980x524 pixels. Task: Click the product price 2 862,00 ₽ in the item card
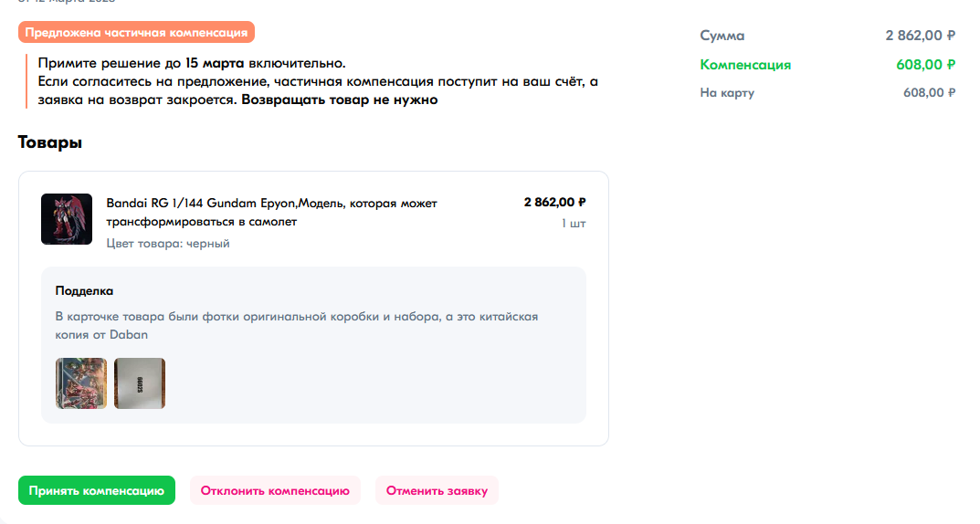(554, 203)
